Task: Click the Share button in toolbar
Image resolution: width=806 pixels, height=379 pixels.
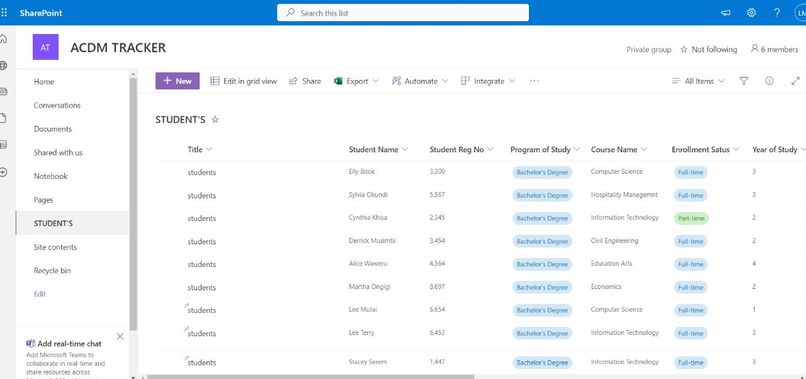Action: 305,81
